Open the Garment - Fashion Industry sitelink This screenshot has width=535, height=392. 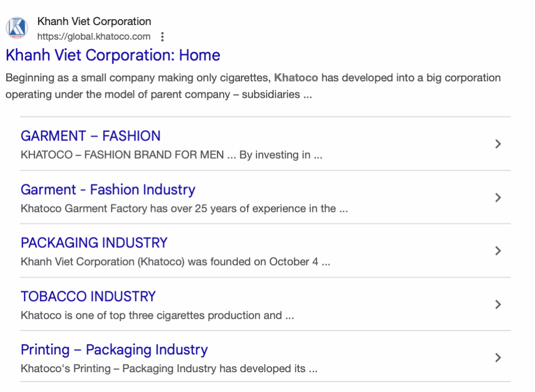coord(108,189)
